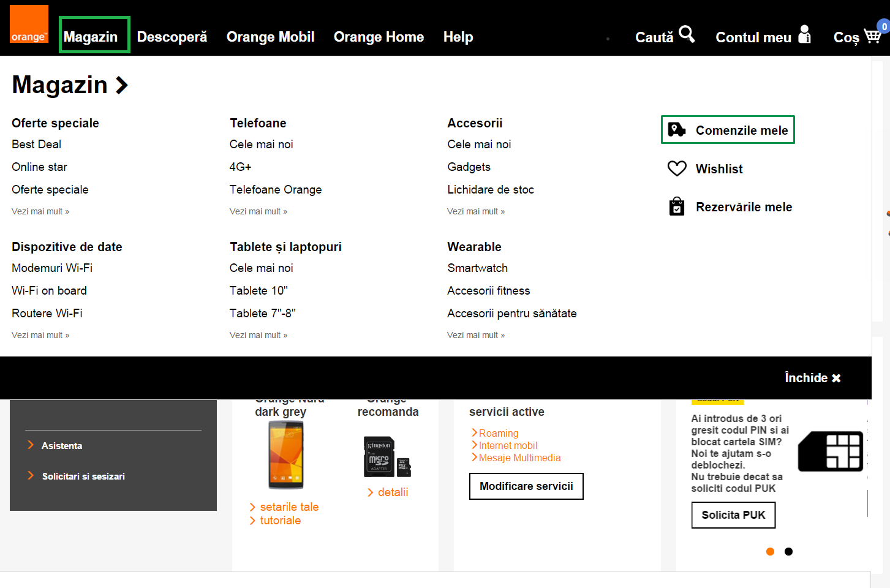890x588 pixels.
Task: Click the Telefoane heading
Action: [x=258, y=123]
